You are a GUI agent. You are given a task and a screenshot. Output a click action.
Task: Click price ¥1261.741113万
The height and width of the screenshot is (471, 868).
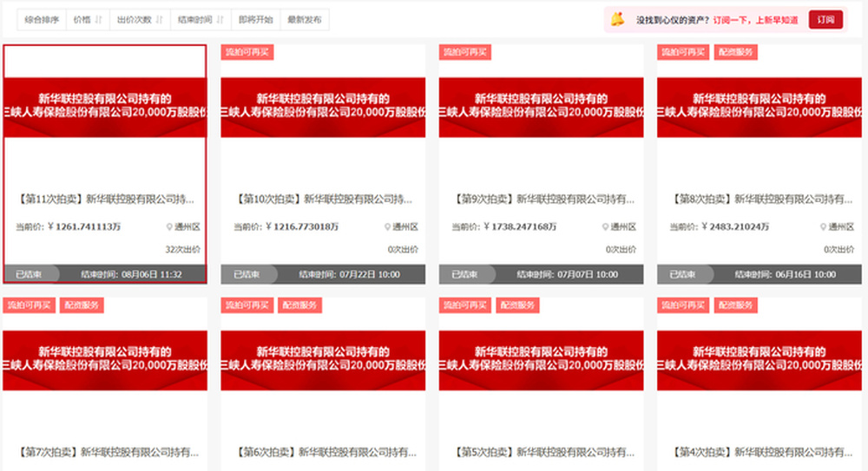84,227
